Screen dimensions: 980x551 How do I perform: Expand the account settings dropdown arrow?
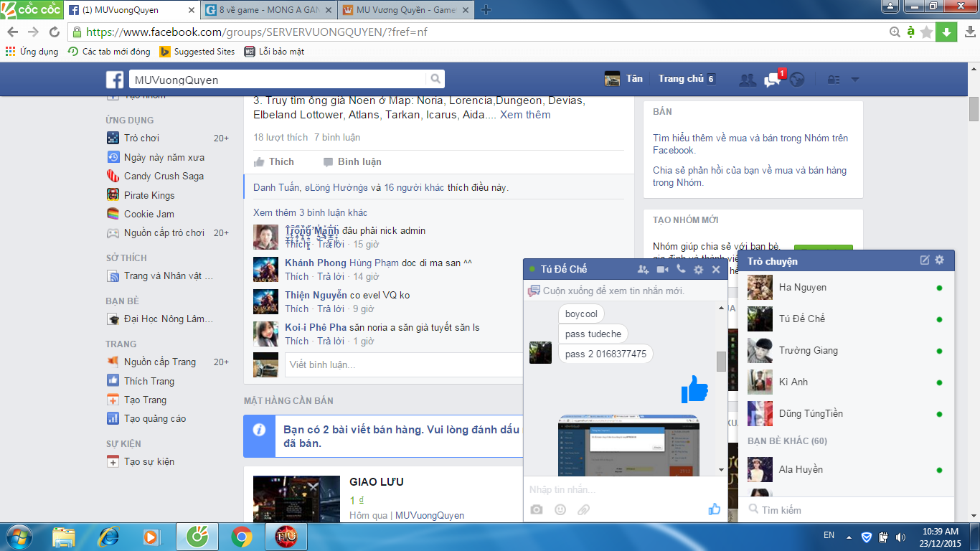click(854, 80)
